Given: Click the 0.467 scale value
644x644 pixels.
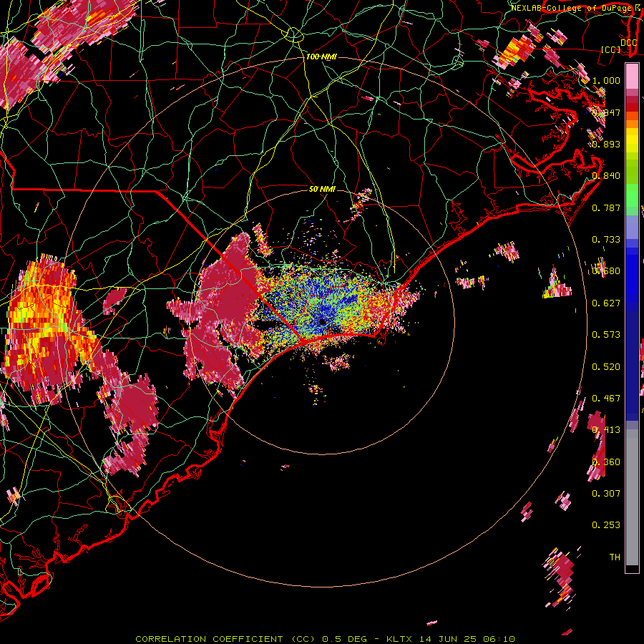Looking at the screenshot, I should coord(606,399).
